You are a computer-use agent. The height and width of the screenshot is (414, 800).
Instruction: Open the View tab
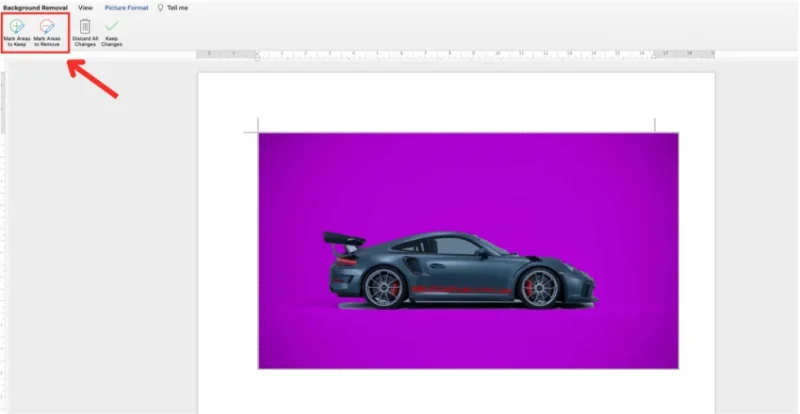pos(85,7)
